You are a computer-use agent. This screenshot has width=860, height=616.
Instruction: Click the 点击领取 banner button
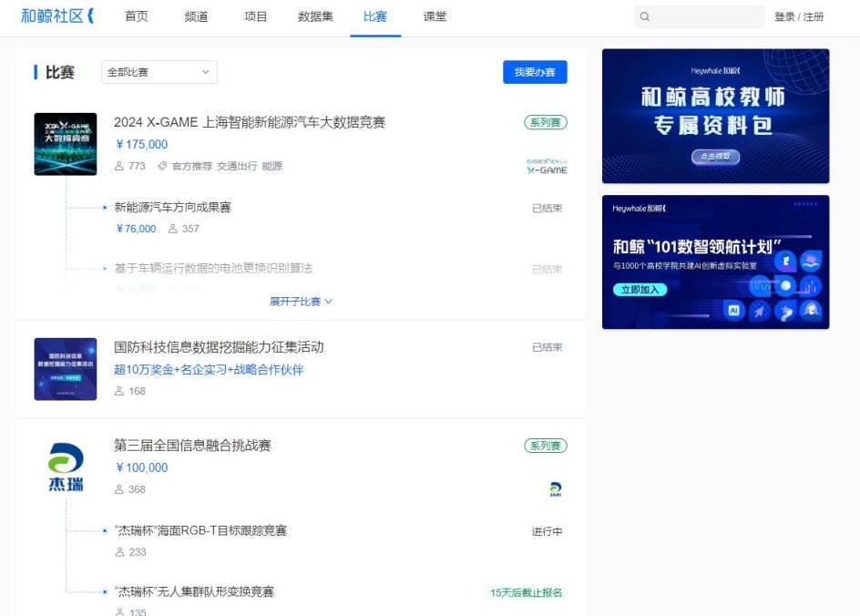click(715, 157)
